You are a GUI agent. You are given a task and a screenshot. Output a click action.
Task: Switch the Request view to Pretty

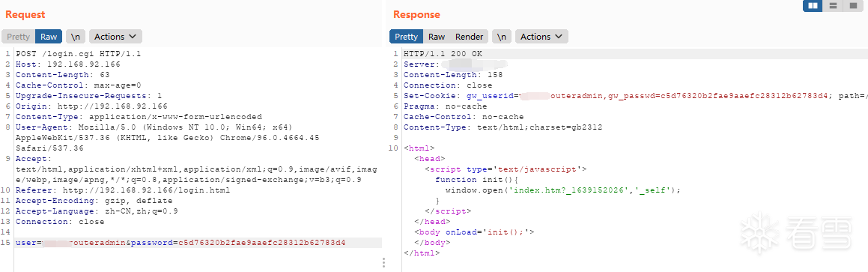click(18, 37)
